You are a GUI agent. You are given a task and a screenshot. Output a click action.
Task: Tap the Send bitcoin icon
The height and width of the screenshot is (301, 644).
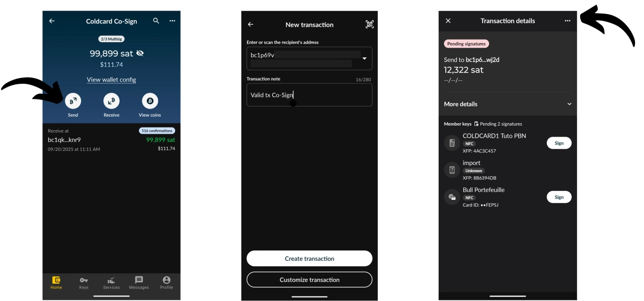(x=73, y=101)
